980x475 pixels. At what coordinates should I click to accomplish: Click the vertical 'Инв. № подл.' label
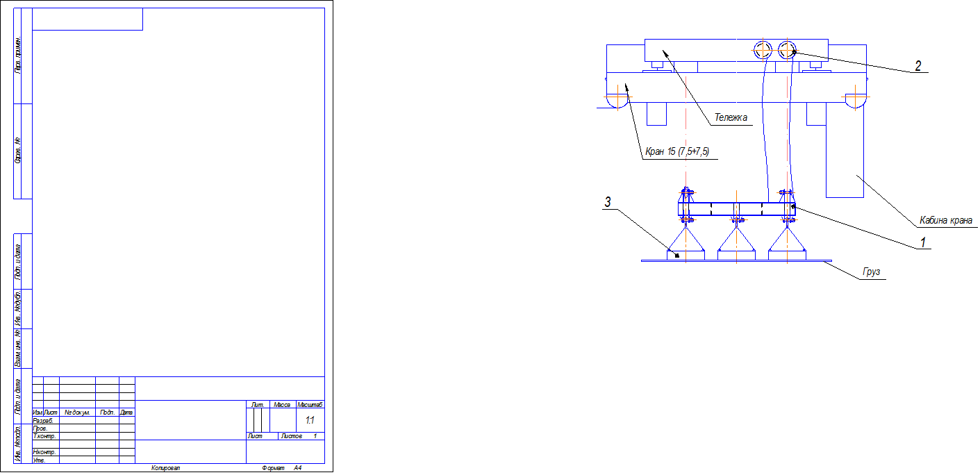coord(18,442)
